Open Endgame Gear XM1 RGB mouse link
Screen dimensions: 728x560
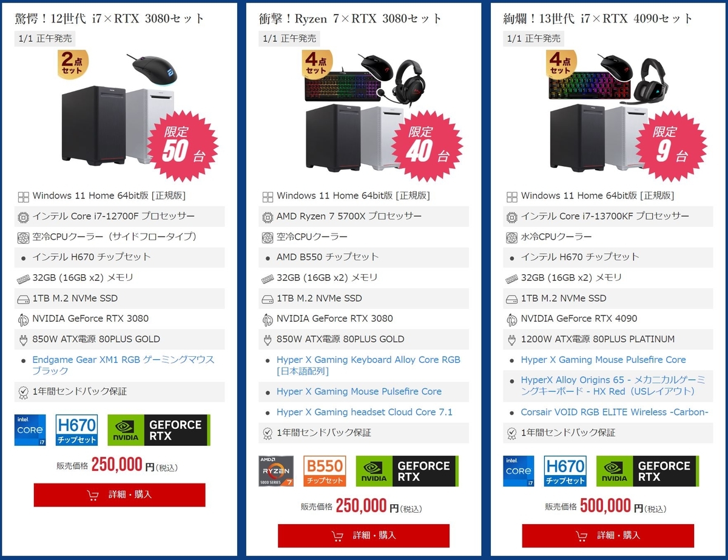[123, 365]
